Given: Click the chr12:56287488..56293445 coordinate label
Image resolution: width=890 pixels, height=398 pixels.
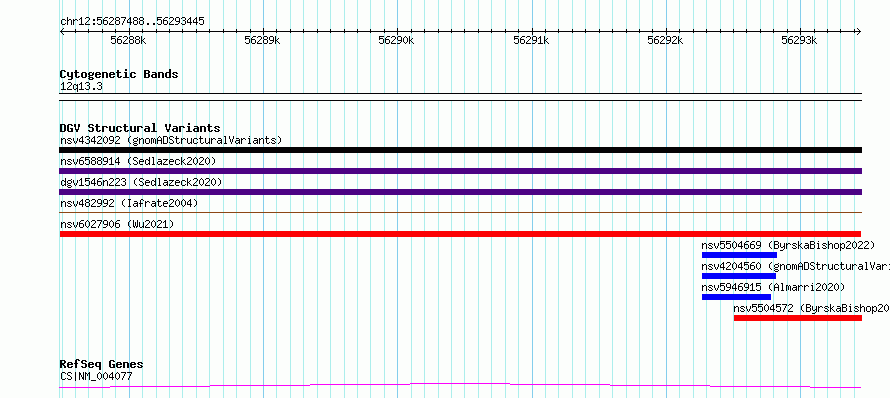Looking at the screenshot, I should coord(132,22).
